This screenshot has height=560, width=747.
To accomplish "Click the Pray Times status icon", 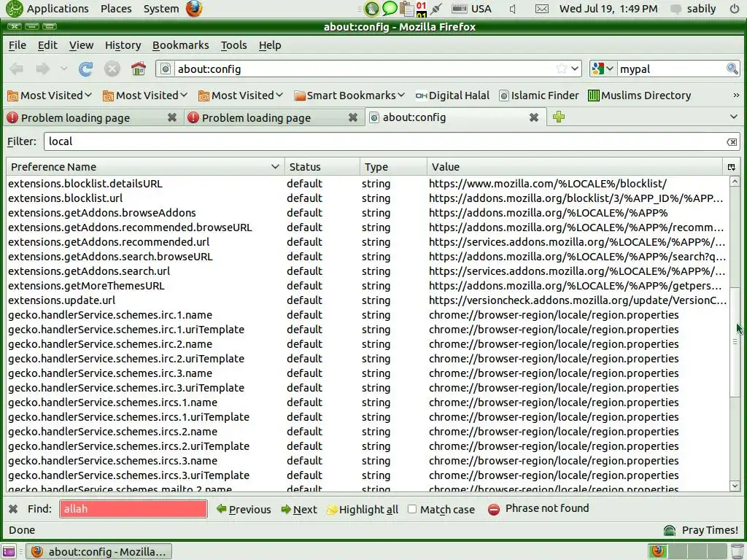I will click(x=670, y=530).
